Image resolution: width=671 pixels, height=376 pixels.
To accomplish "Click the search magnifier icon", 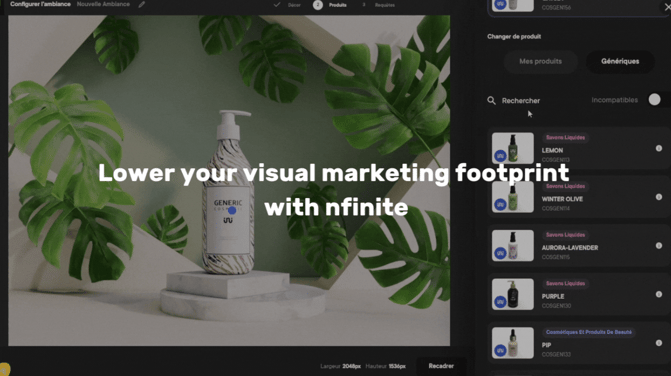I will (x=491, y=101).
